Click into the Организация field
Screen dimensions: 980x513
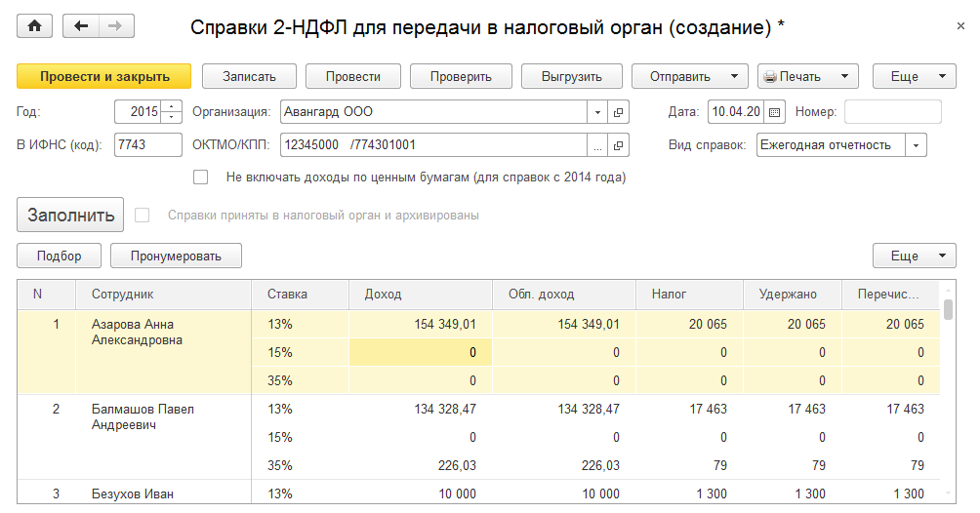[x=433, y=112]
